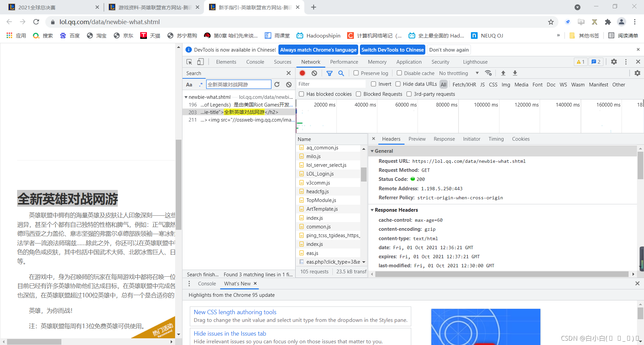The width and height of the screenshot is (644, 345).
Task: Reload the page in Chrome
Action: pyautogui.click(x=36, y=22)
